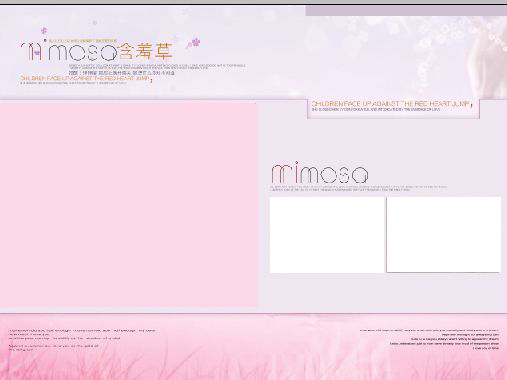
Task: Click the orange Chinese characters 含羞草
Action: click(x=146, y=51)
